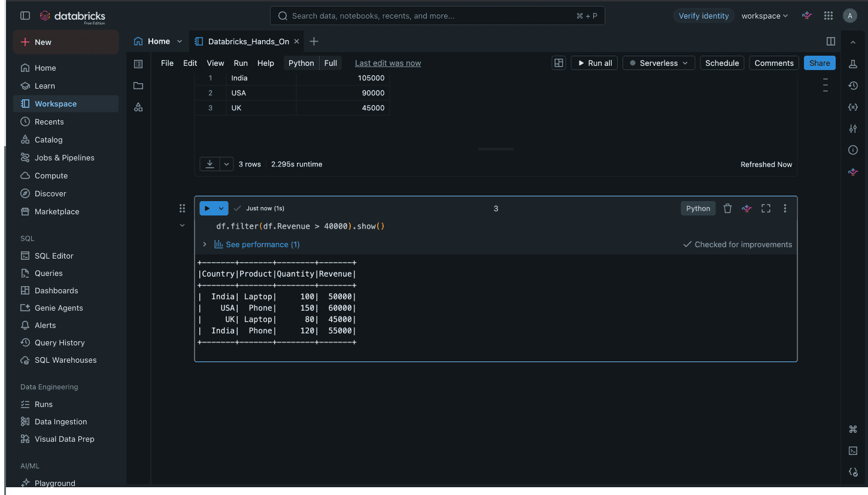Click the Run all button
868x495 pixels.
[596, 63]
